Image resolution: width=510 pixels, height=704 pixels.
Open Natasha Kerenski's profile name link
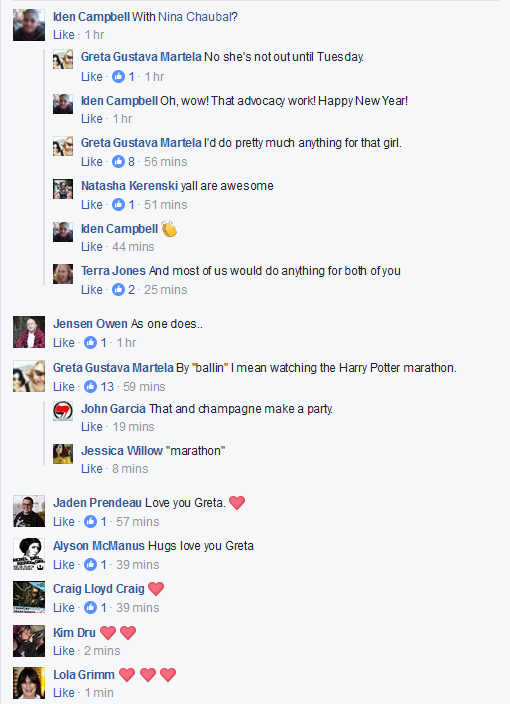[129, 185]
